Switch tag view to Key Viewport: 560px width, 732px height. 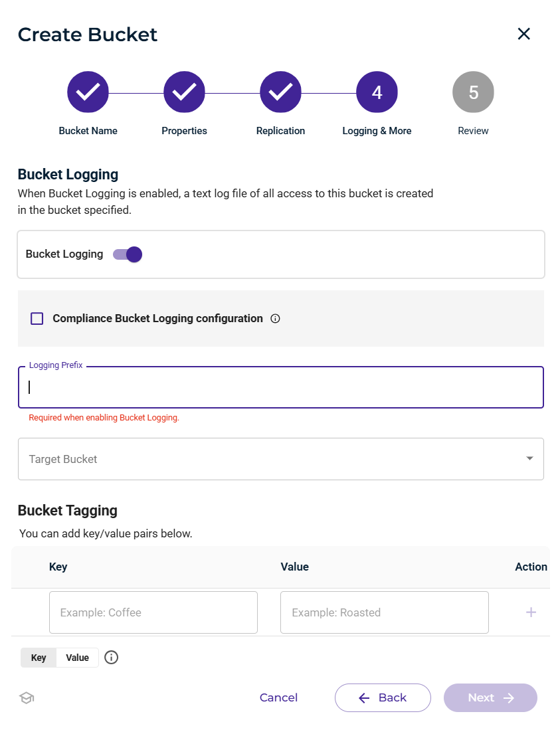click(39, 658)
